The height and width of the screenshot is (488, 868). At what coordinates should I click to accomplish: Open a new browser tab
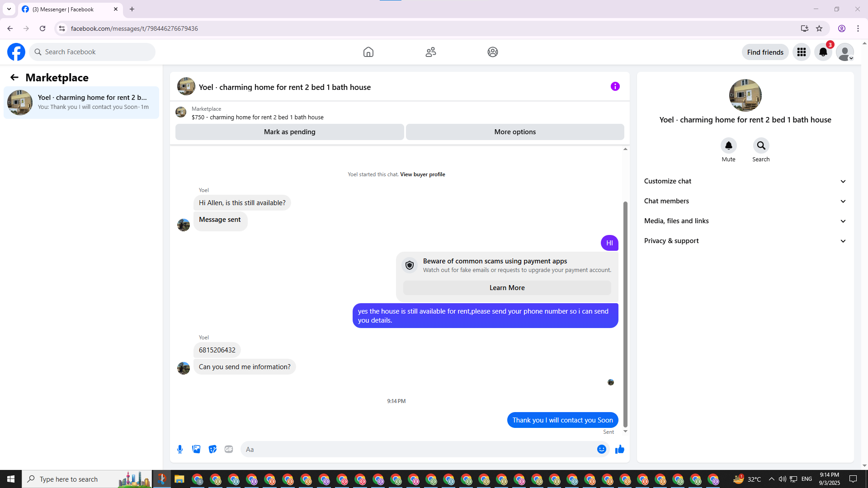pyautogui.click(x=132, y=9)
